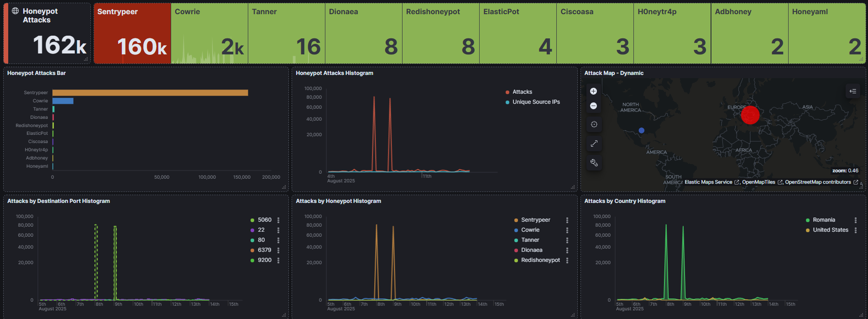Toggle Sentrypeer series in honeypot histogram legend
The width and height of the screenshot is (868, 319).
[536, 220]
